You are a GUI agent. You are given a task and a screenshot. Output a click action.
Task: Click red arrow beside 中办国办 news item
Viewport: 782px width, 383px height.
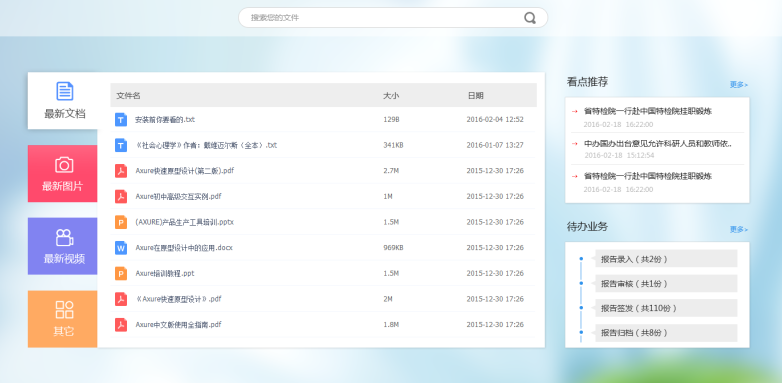pos(575,144)
